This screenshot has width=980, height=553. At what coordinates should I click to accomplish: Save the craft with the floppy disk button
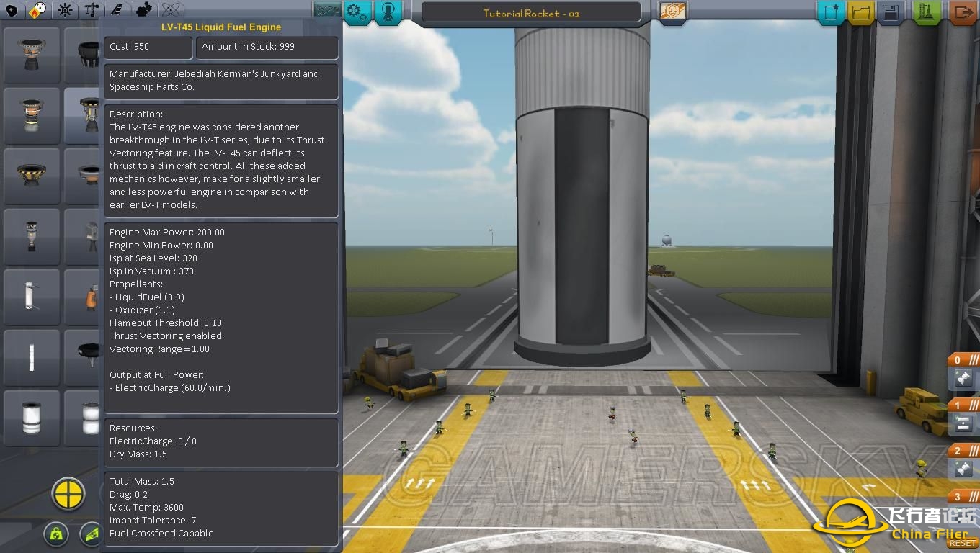pos(891,12)
